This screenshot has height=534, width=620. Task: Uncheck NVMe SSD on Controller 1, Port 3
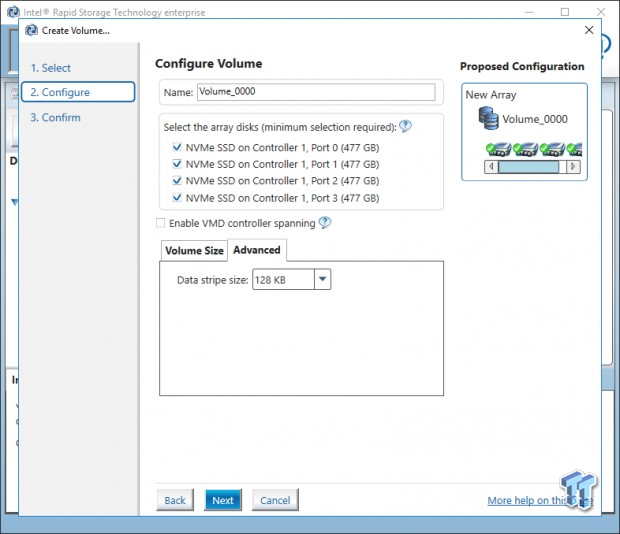pyautogui.click(x=177, y=197)
